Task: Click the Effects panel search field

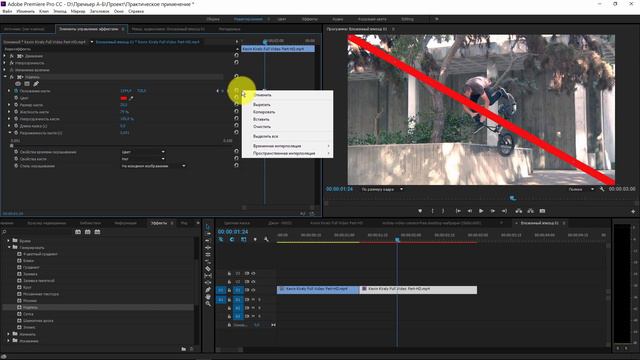Action: [37, 232]
